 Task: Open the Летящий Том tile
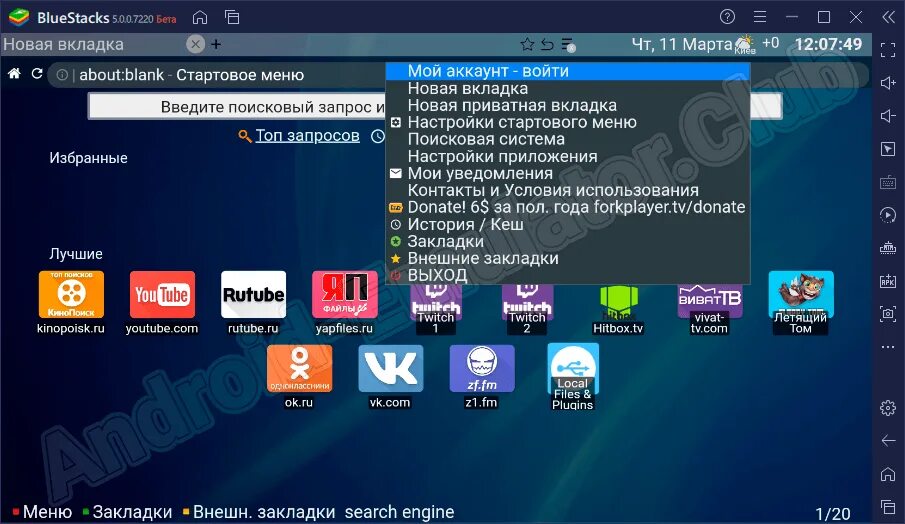(801, 302)
